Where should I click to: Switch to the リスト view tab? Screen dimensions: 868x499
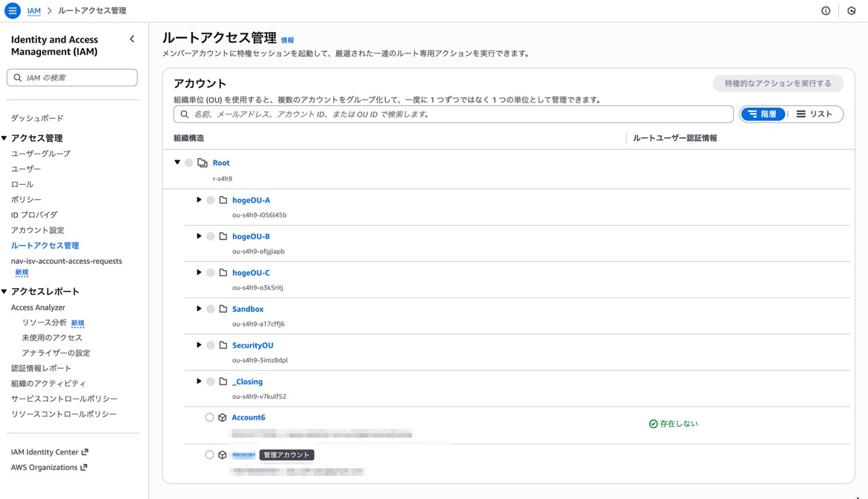pyautogui.click(x=815, y=114)
